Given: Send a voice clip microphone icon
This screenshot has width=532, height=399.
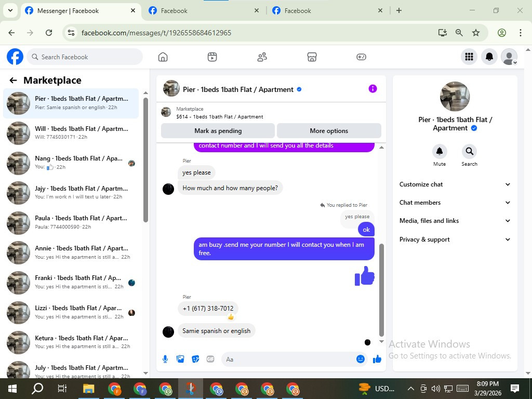Looking at the screenshot, I should (x=165, y=359).
